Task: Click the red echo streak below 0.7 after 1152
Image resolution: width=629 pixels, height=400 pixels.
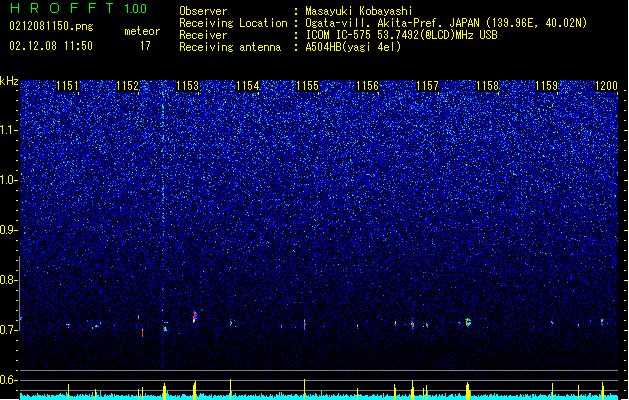Action: 142,333
